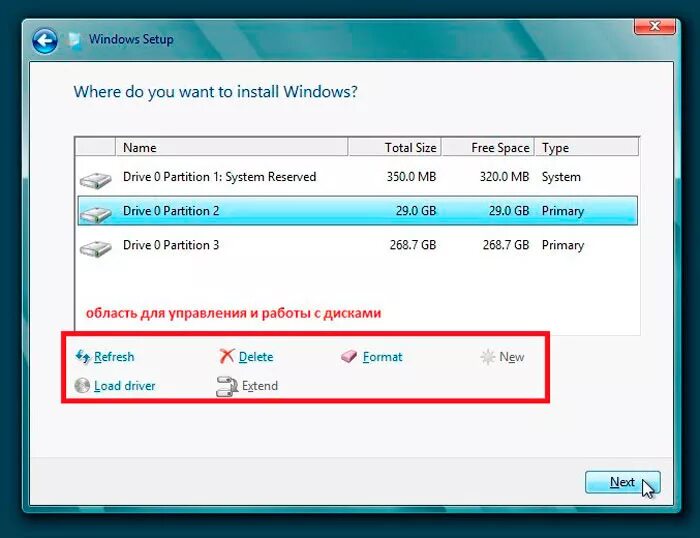The image size is (700, 538).
Task: Sort by the Free Space column header
Action: point(488,147)
